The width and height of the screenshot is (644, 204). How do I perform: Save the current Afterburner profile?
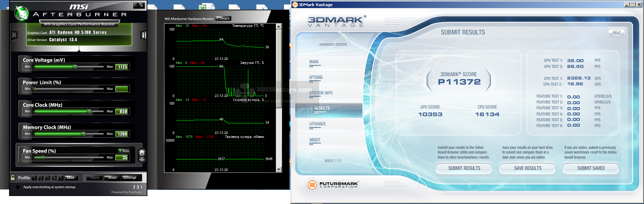pyautogui.click(x=71, y=178)
